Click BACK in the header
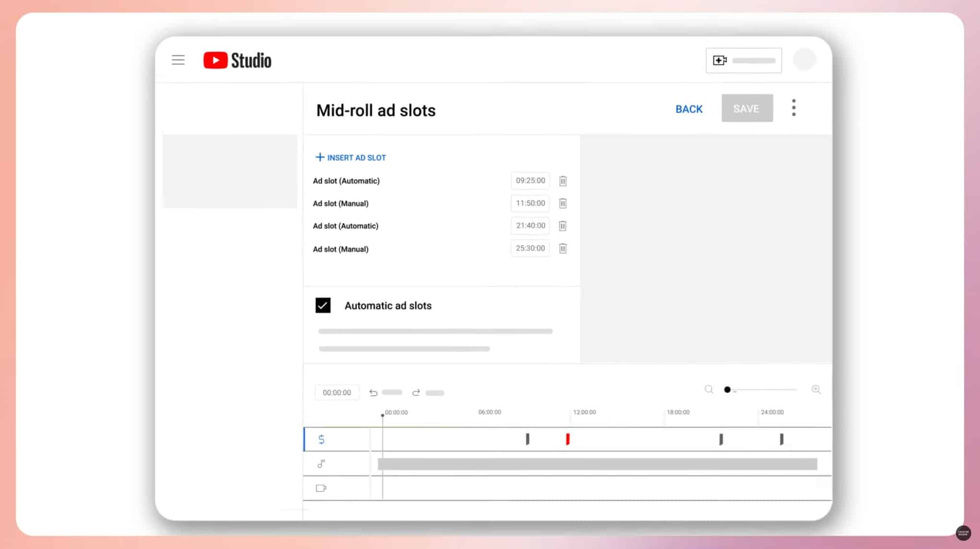 [689, 109]
